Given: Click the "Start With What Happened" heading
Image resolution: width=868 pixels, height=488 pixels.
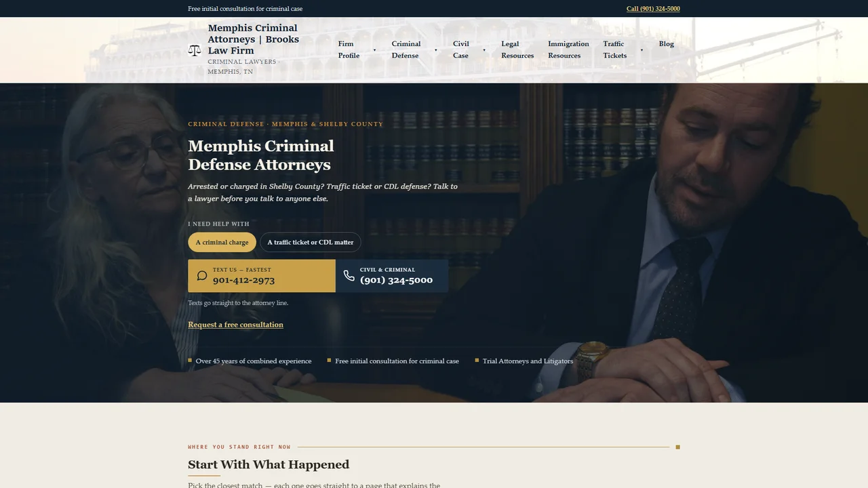Looking at the screenshot, I should point(269,464).
